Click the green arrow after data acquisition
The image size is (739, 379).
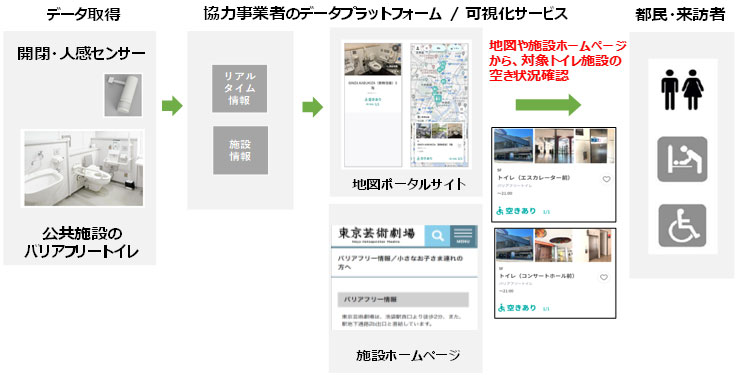pos(172,106)
